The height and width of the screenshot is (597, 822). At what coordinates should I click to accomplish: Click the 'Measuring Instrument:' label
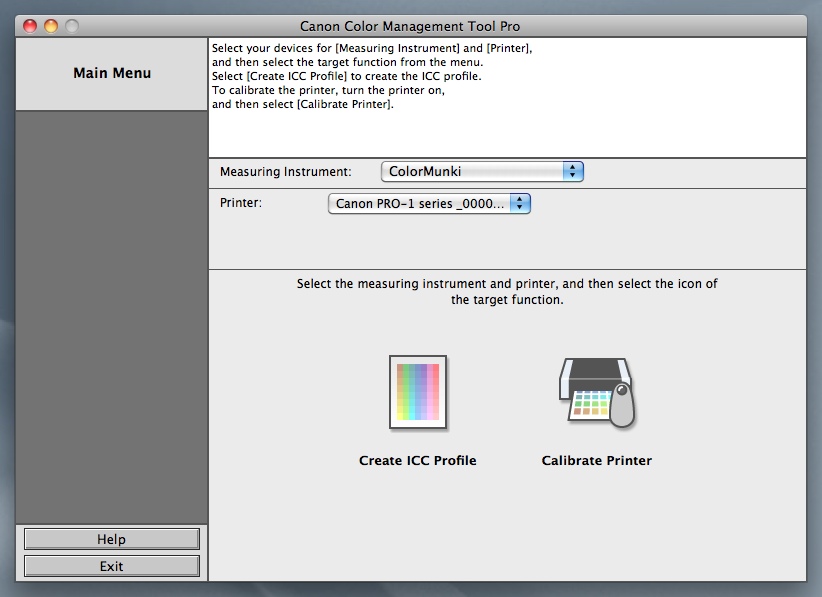(x=285, y=172)
